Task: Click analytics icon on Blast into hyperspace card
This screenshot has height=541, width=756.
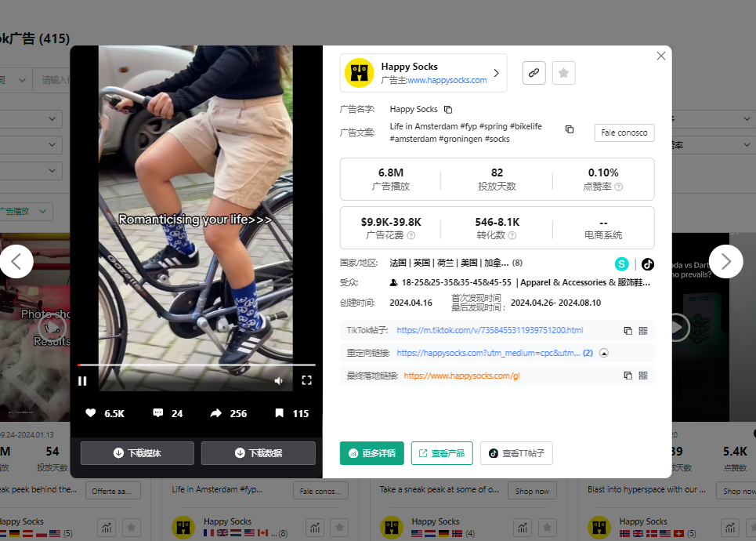Action: tap(730, 528)
